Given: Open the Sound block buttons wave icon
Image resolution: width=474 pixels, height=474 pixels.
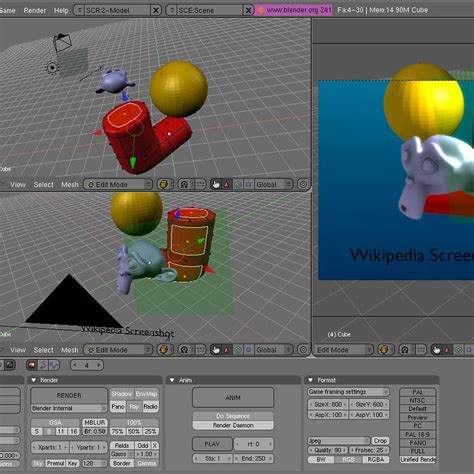Looking at the screenshot, I should 54,365.
